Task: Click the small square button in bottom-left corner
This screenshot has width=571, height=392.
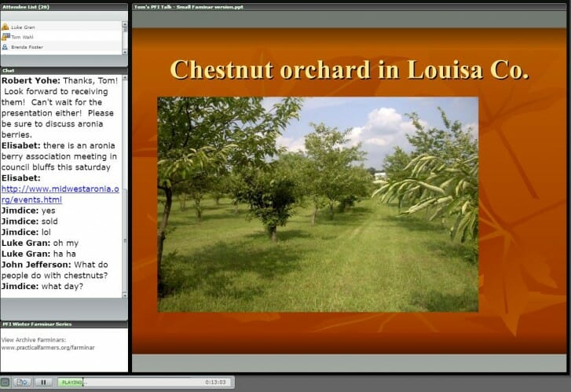Action: click(x=5, y=383)
